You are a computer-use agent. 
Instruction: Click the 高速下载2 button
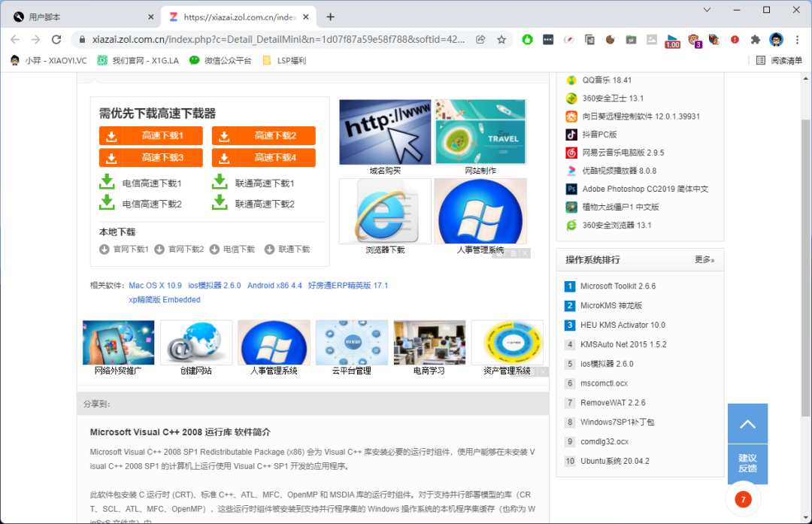pos(264,135)
